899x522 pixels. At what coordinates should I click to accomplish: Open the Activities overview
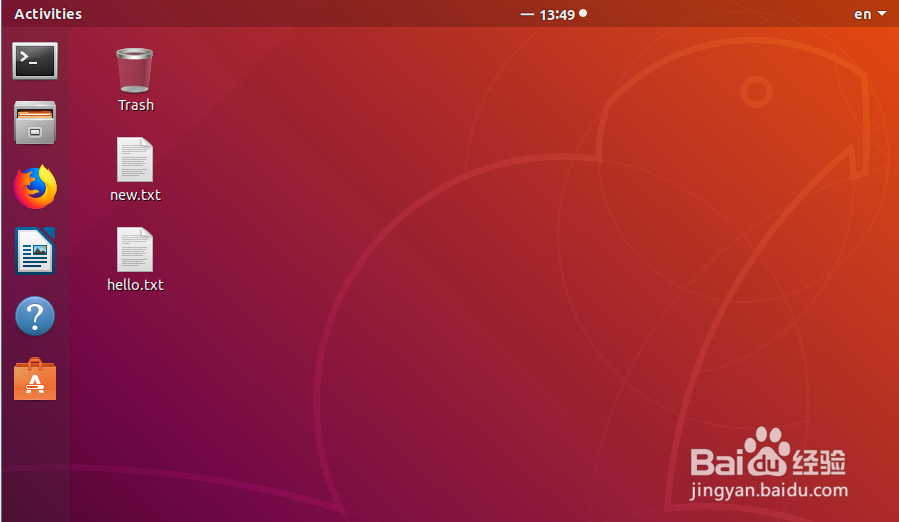pyautogui.click(x=48, y=14)
